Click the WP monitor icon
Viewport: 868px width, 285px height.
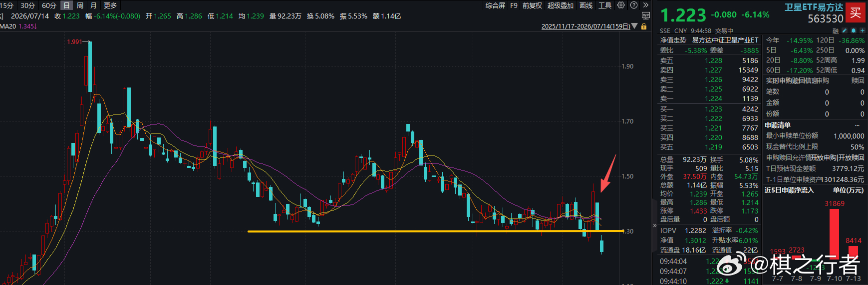645,16
